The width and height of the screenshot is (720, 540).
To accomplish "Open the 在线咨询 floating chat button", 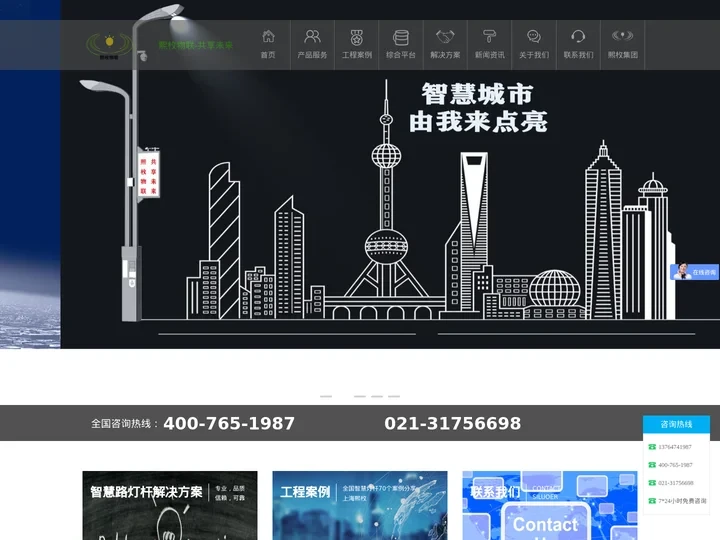I will click(x=694, y=272).
